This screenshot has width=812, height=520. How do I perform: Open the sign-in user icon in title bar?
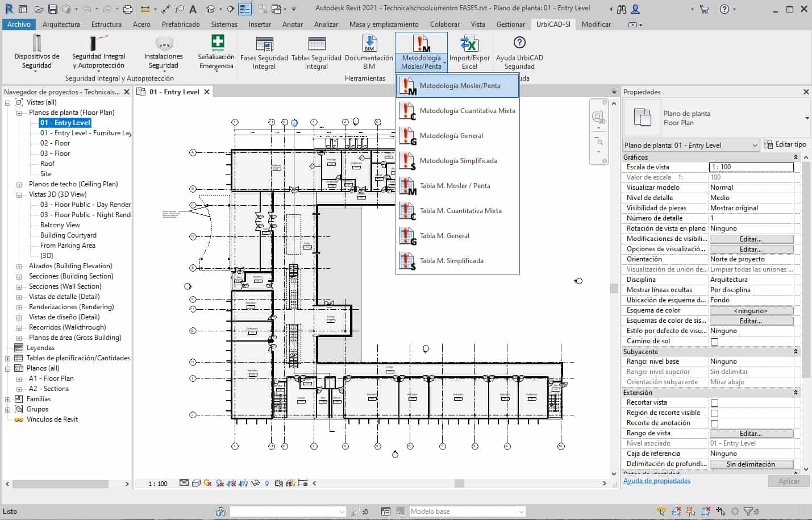[635, 9]
